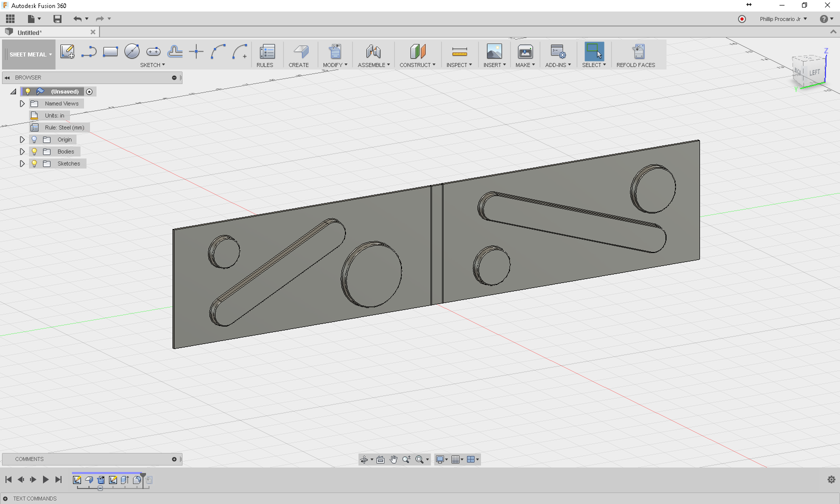Screen dimensions: 840x504
Task: Click the Undo arrow
Action: [x=77, y=19]
